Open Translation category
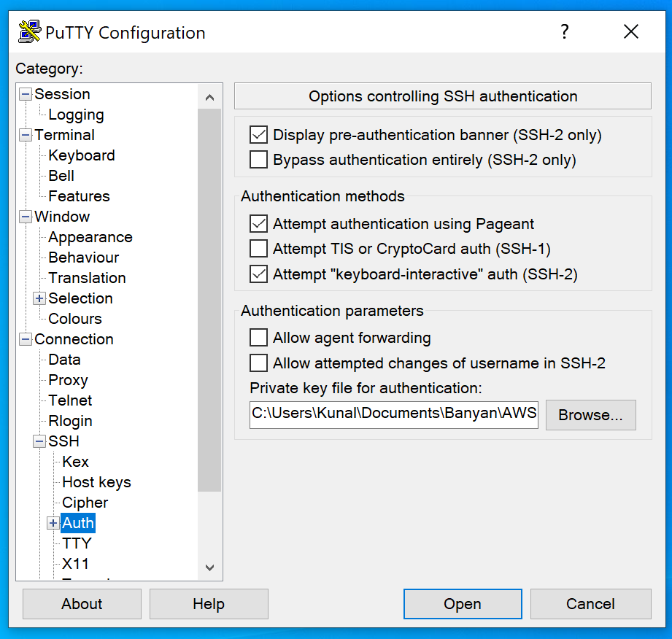 tap(87, 278)
